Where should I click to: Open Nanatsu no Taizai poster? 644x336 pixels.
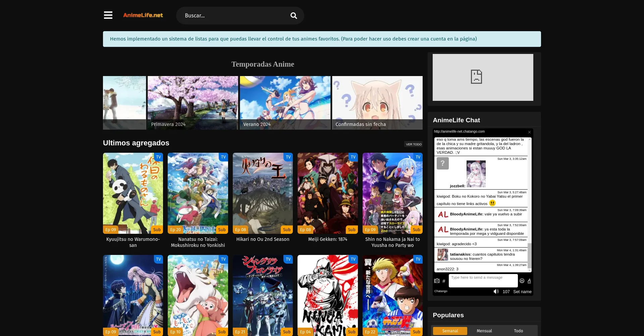[198, 193]
